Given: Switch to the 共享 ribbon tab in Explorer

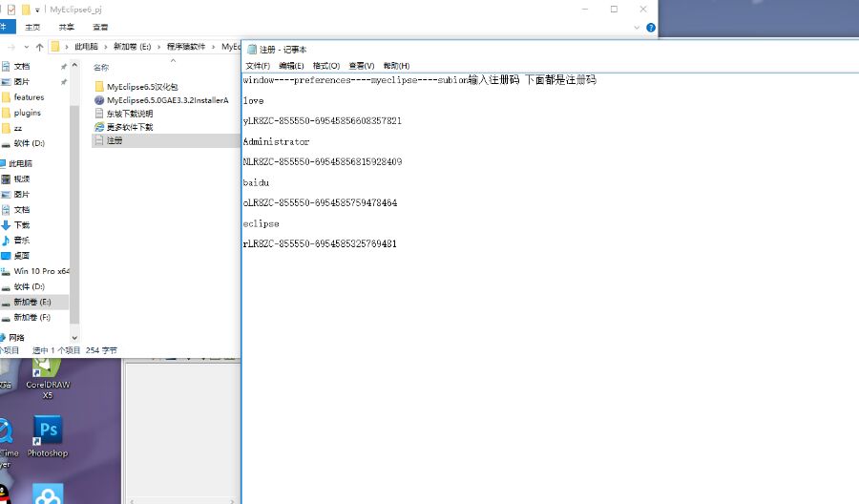Looking at the screenshot, I should coord(66,27).
